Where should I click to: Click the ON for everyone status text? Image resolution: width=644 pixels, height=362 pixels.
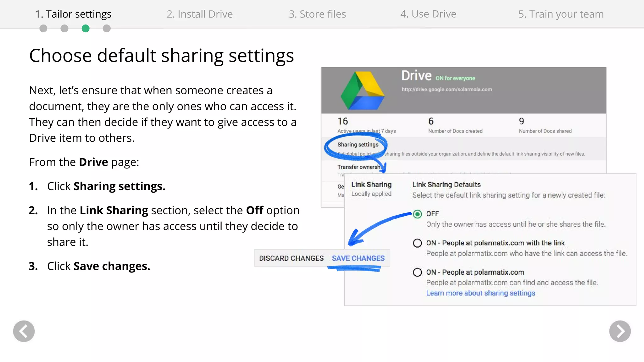(x=455, y=78)
